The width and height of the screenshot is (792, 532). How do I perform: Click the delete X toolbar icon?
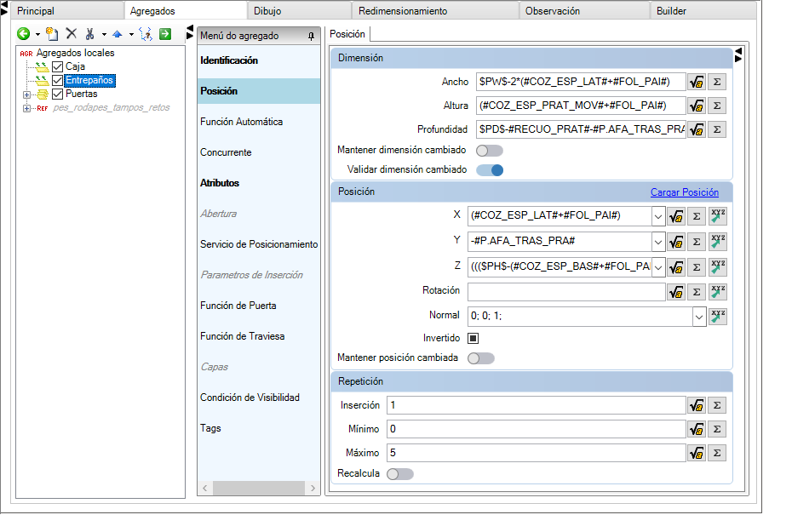click(x=72, y=34)
